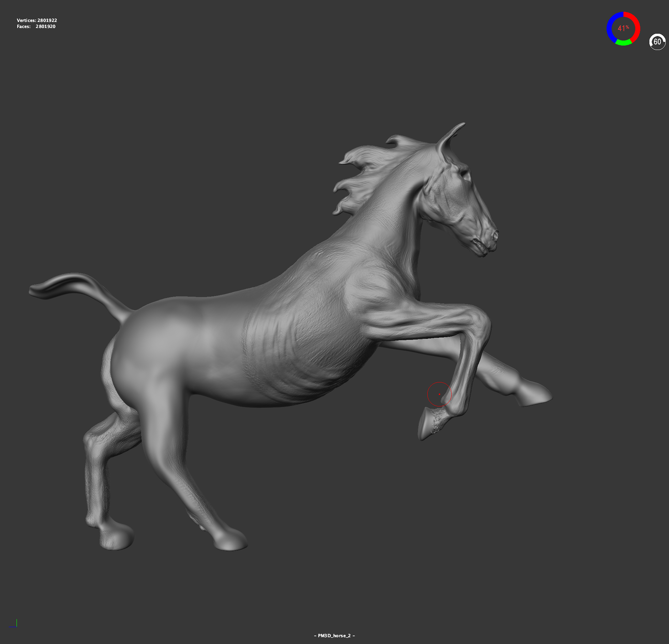Click the Vertices count readout
Screen dimensions: 669x644
pos(37,20)
